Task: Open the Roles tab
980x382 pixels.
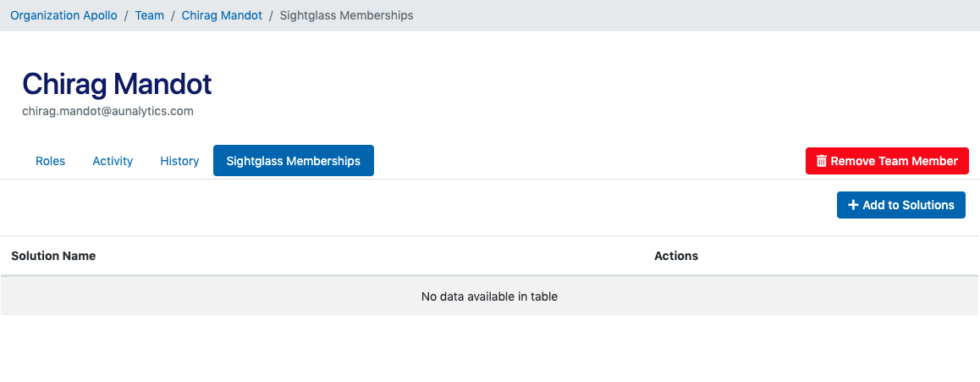Action: 50,161
